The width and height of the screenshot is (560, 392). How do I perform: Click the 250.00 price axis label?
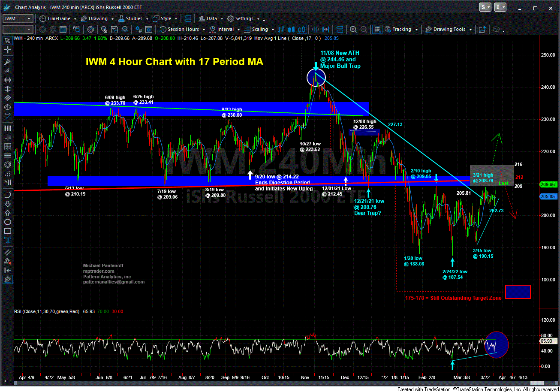pos(548,55)
